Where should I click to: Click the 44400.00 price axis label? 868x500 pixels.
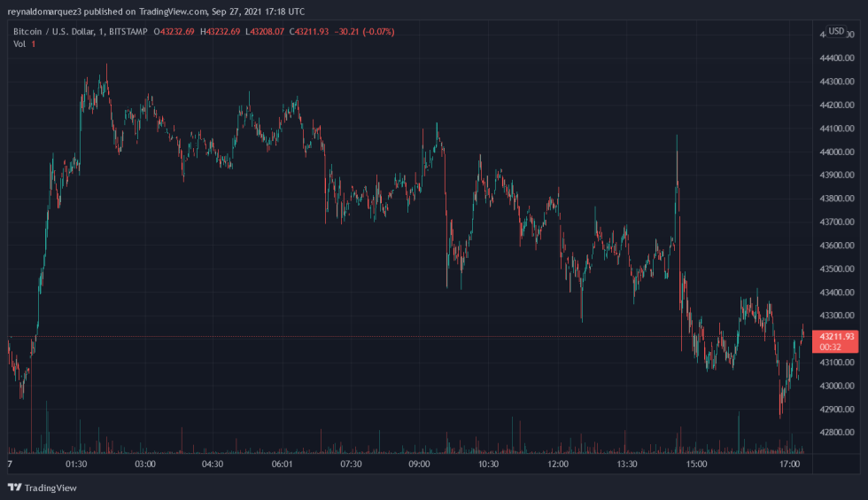(838, 59)
